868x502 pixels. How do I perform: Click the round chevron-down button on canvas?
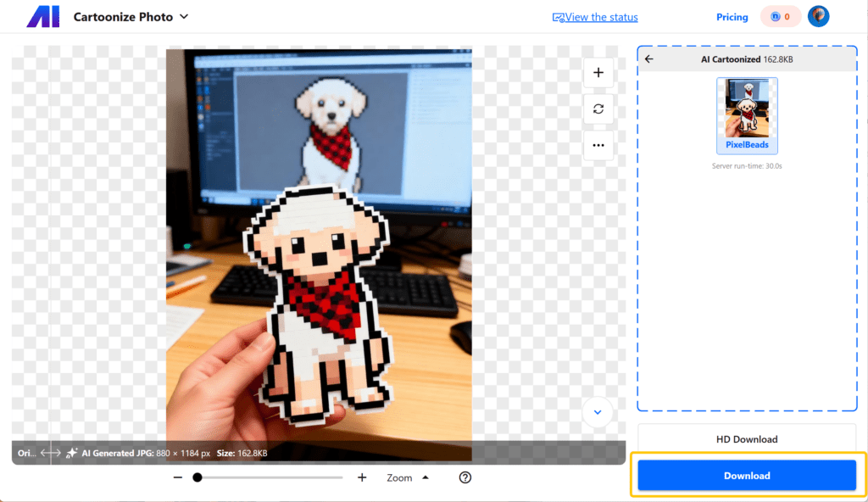click(598, 412)
